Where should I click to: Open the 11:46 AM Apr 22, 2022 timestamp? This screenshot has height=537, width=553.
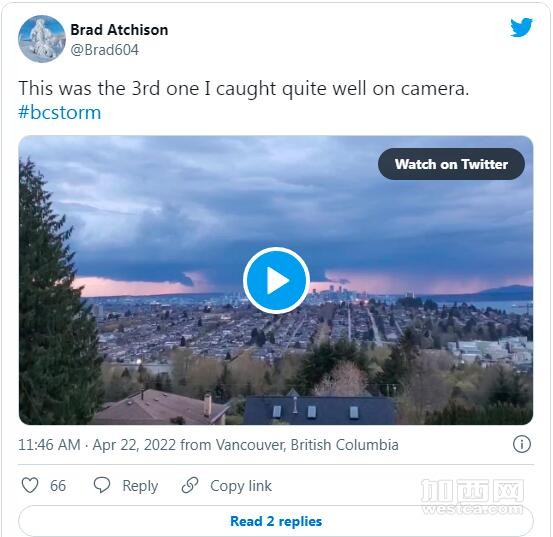(97, 445)
